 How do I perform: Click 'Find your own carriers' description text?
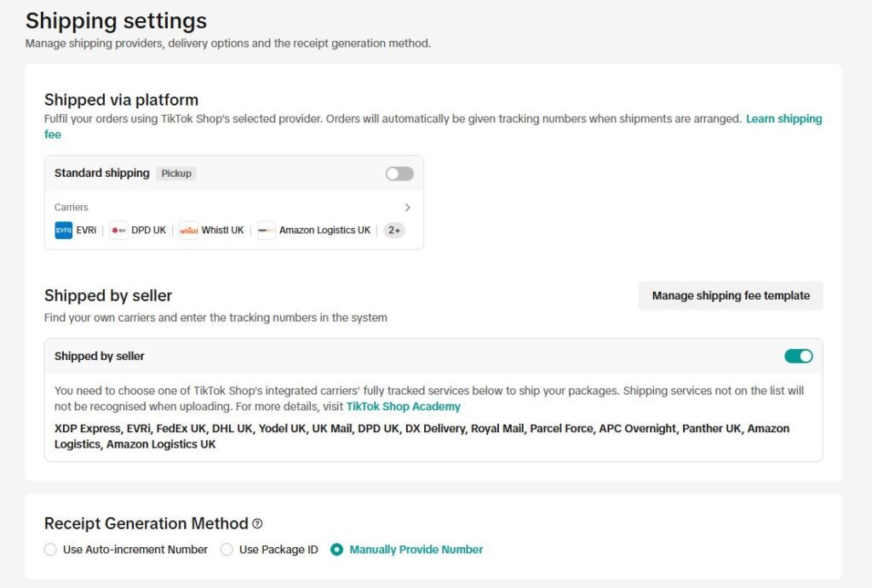pyautogui.click(x=215, y=318)
